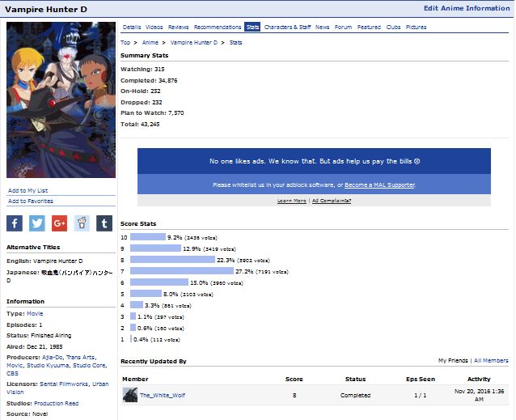Click the Twitter share icon
Image resolution: width=516 pixels, height=420 pixels.
coord(37,223)
